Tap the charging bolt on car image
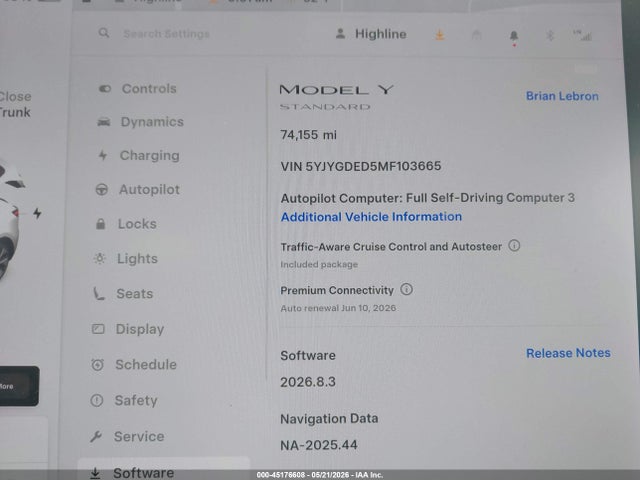The width and height of the screenshot is (640, 480). click(x=37, y=213)
